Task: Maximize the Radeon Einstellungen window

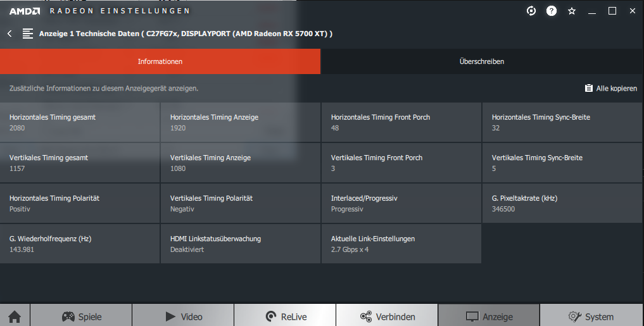Action: coord(612,11)
